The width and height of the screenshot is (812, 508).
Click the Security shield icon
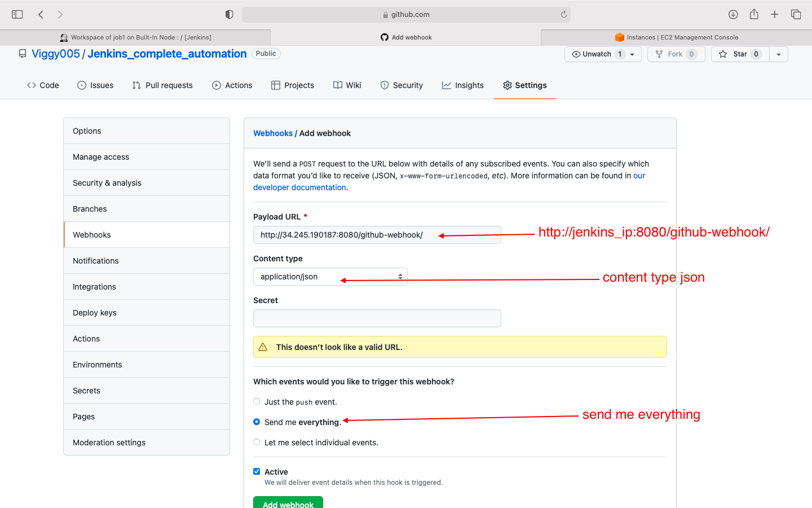point(385,85)
